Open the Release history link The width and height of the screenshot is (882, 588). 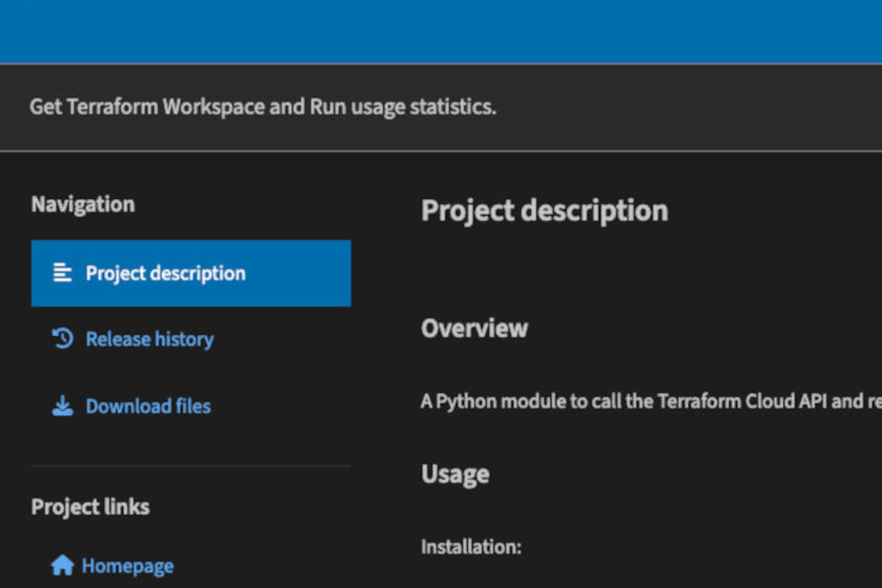coord(150,339)
